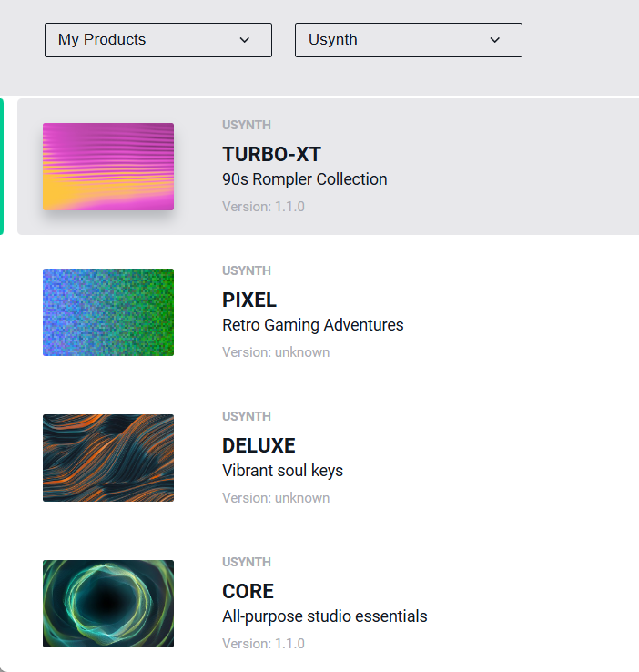The height and width of the screenshot is (672, 639).
Task: Click the DELUXE product title
Action: [x=259, y=445]
